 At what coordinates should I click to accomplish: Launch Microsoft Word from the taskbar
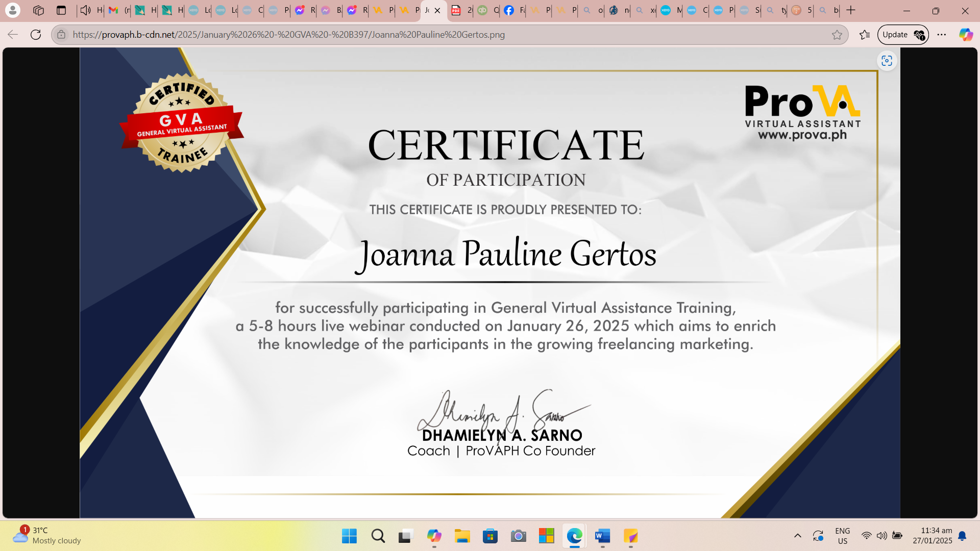[602, 536]
